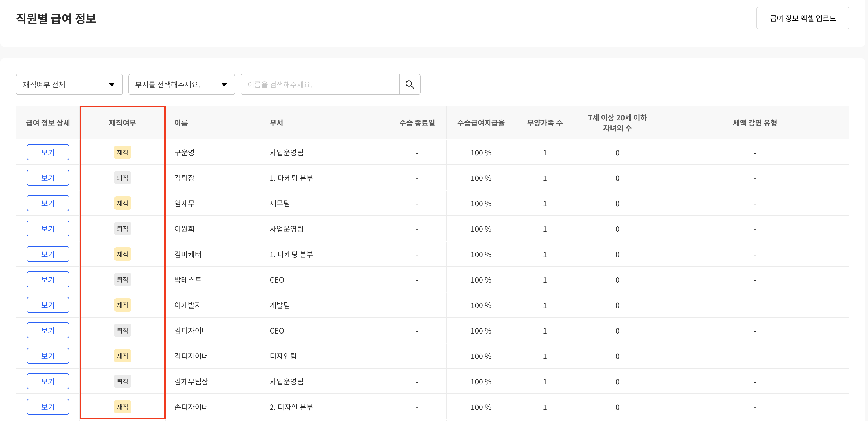Open the 재직여부 전체 dropdown
868x421 pixels.
pyautogui.click(x=69, y=84)
